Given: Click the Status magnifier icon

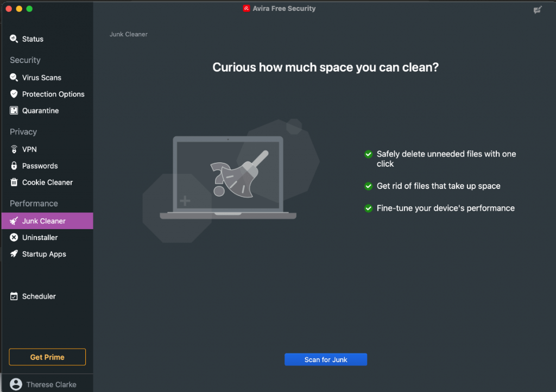Looking at the screenshot, I should (x=14, y=39).
